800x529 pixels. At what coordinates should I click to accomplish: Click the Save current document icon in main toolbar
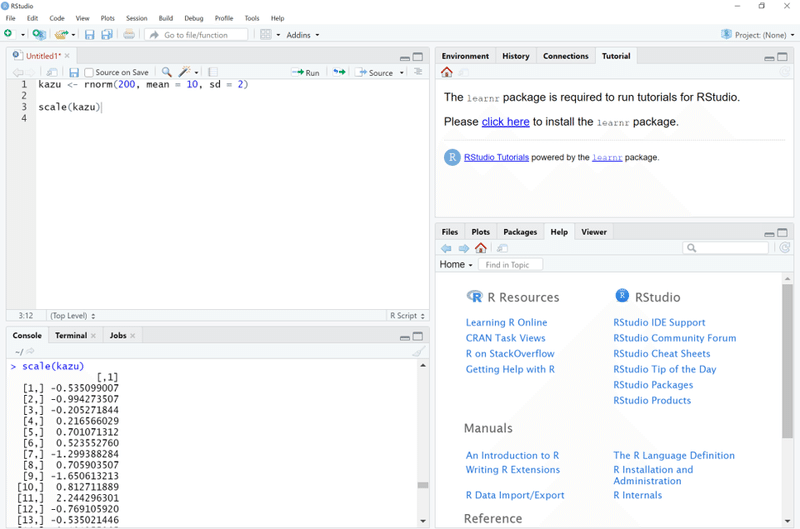[90, 35]
